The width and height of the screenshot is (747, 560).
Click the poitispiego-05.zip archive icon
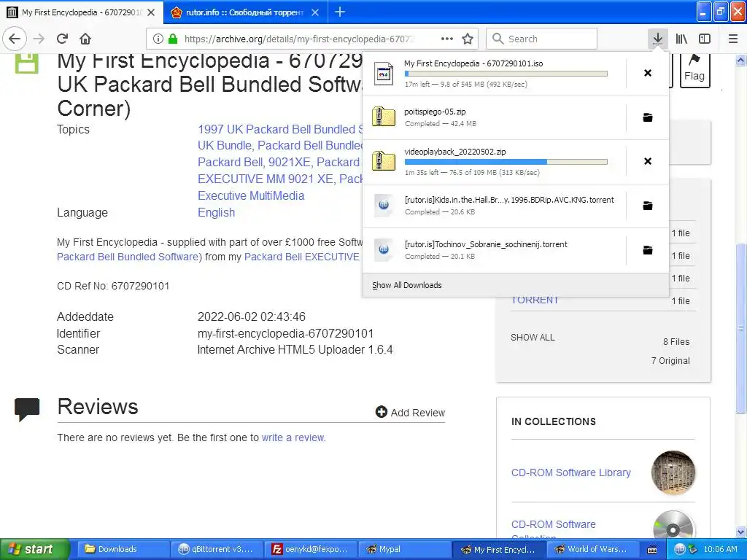384,117
